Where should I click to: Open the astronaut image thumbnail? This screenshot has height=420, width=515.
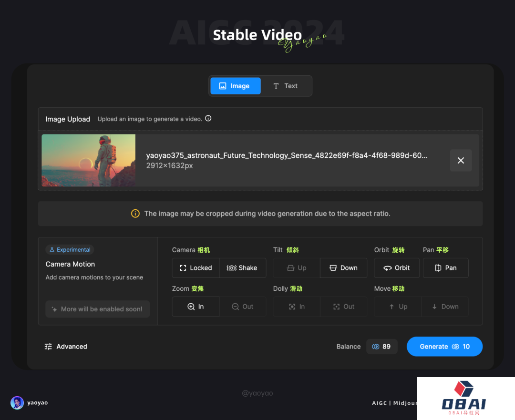pos(88,160)
